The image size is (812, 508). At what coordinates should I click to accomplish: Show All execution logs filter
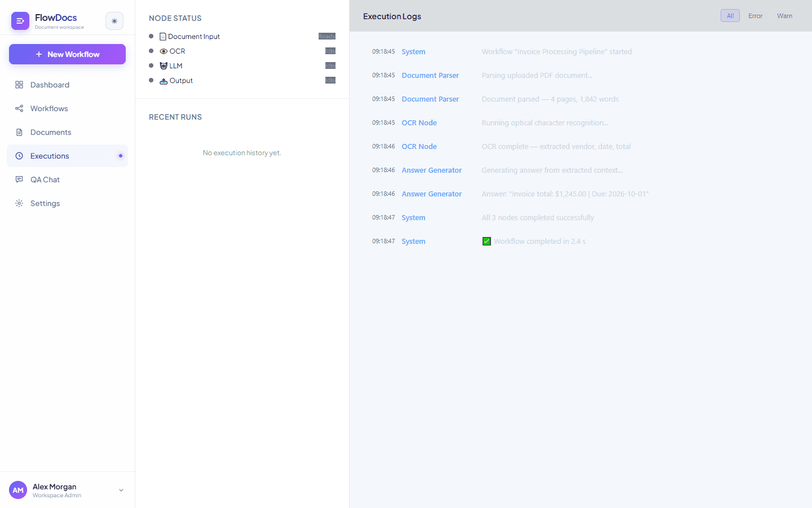(x=730, y=16)
